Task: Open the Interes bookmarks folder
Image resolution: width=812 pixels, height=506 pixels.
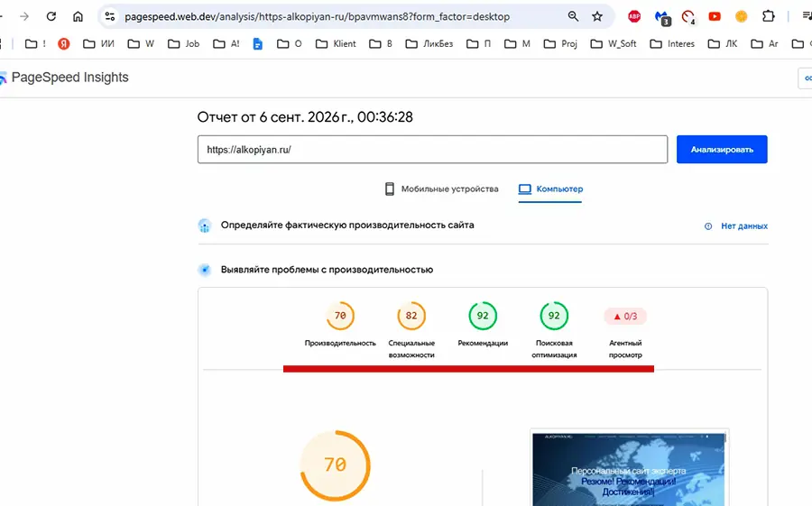Action: [672, 44]
